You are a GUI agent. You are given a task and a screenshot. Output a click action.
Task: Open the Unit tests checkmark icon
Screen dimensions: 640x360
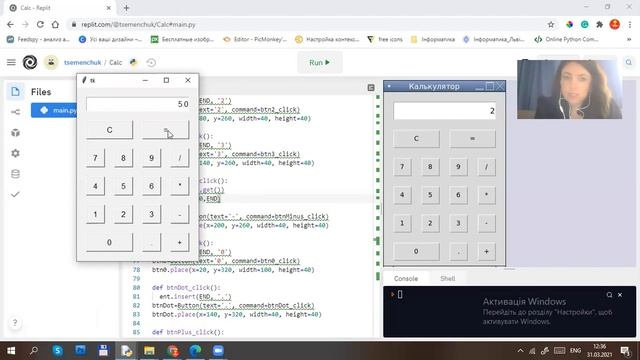(16, 194)
